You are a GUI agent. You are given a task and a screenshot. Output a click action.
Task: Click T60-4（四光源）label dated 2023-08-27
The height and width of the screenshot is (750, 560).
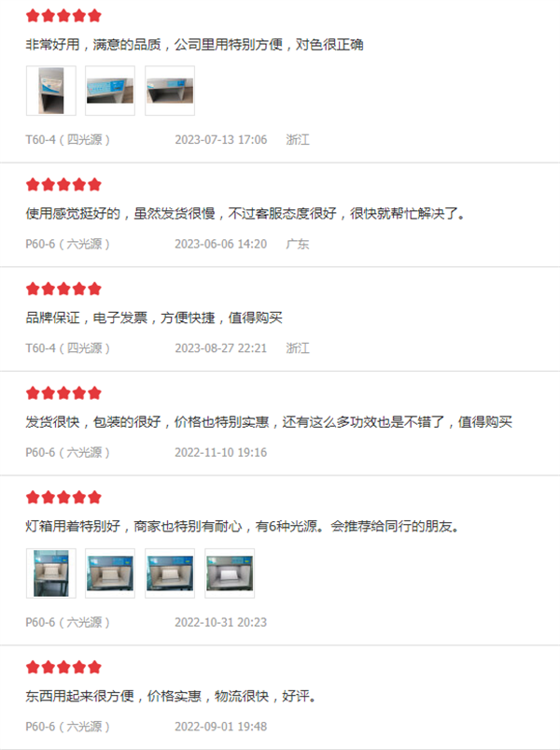(67, 348)
